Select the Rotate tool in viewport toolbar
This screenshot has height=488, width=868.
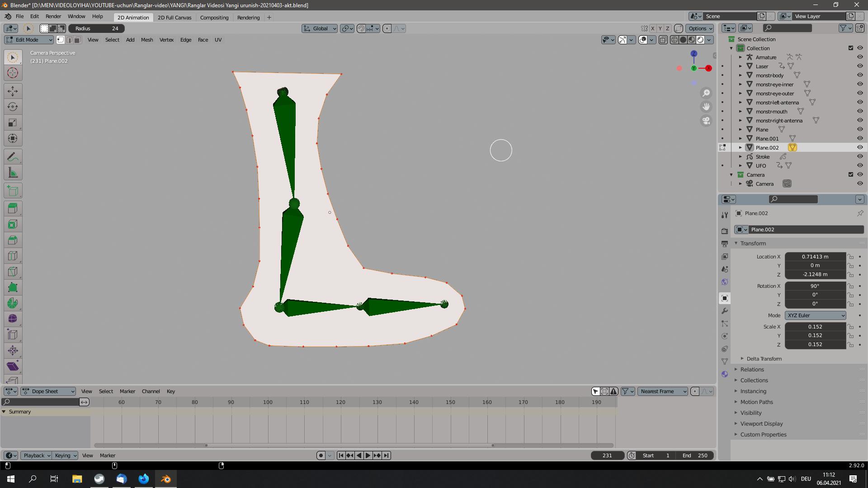[x=13, y=107]
